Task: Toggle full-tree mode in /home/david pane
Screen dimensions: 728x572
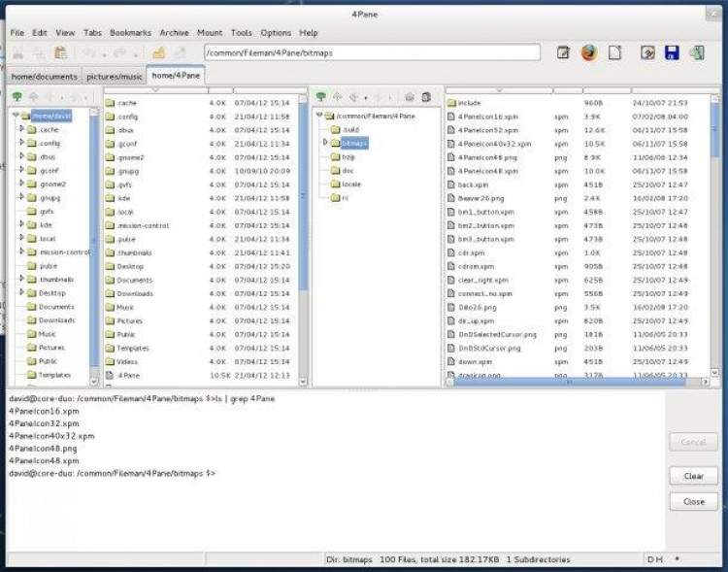Action: coord(17,97)
